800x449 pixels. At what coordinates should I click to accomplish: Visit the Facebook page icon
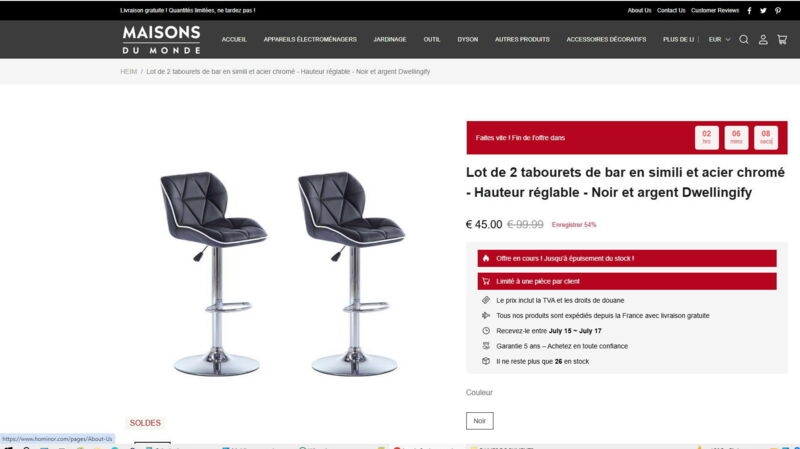749,10
